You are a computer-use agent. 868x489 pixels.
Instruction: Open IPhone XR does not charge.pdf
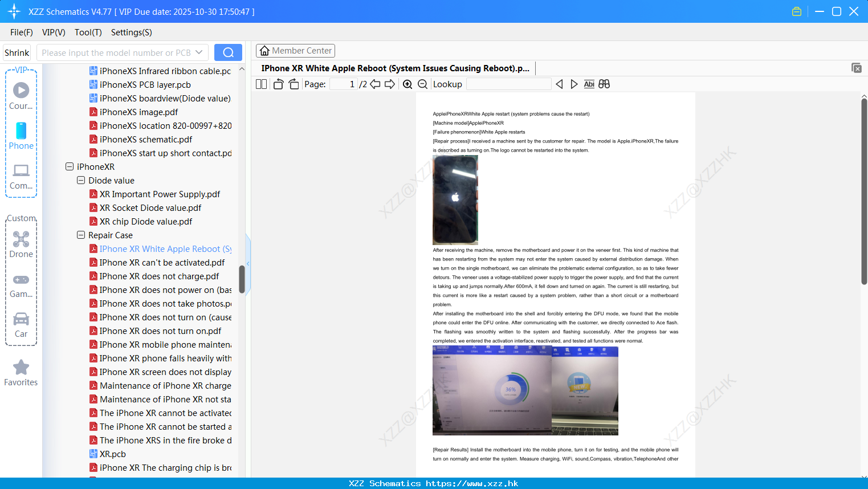point(154,276)
